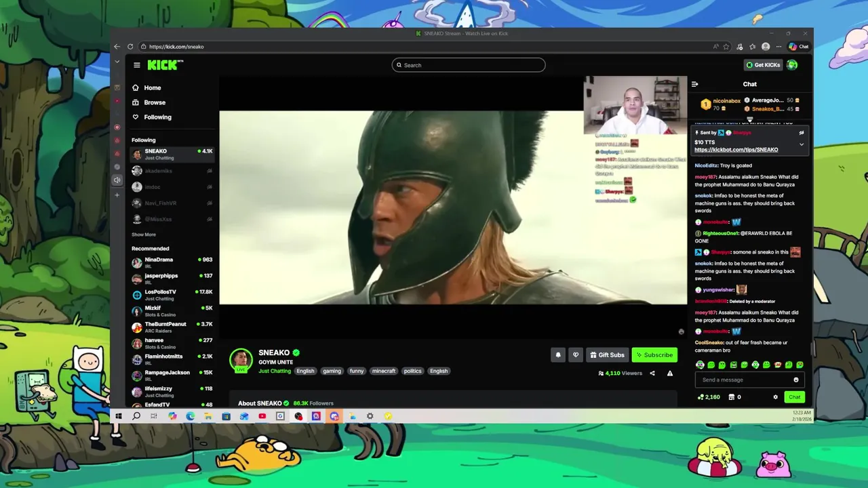Click the politics tag

coord(412,371)
